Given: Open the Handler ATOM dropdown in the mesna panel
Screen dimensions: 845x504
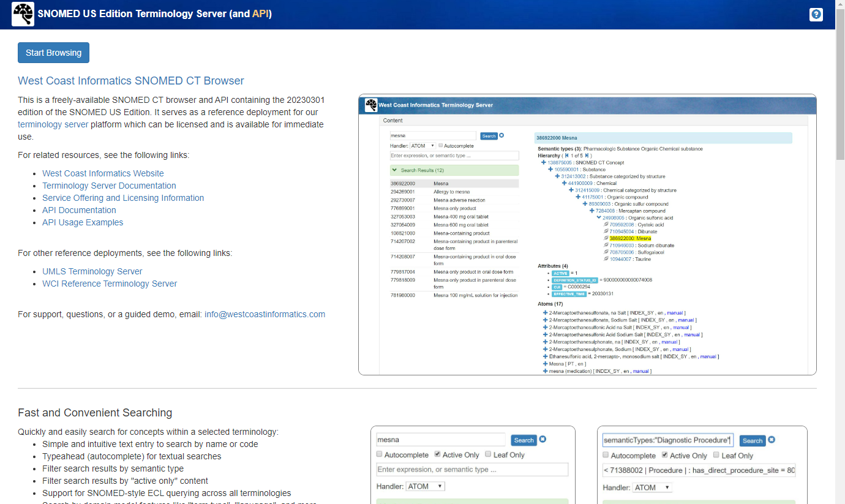Looking at the screenshot, I should point(426,486).
